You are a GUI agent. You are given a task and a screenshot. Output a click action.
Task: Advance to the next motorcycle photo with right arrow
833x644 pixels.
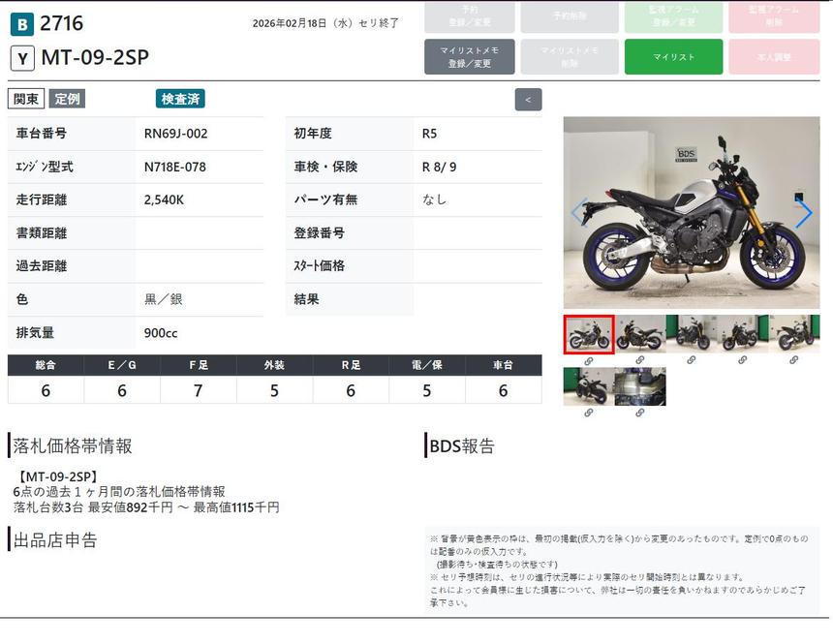pos(803,213)
